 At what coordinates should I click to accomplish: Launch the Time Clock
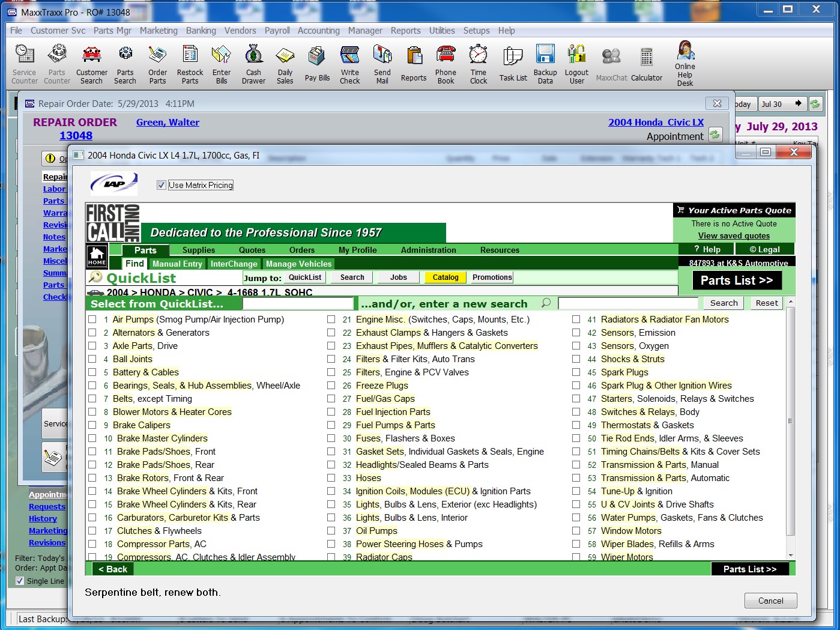479,64
